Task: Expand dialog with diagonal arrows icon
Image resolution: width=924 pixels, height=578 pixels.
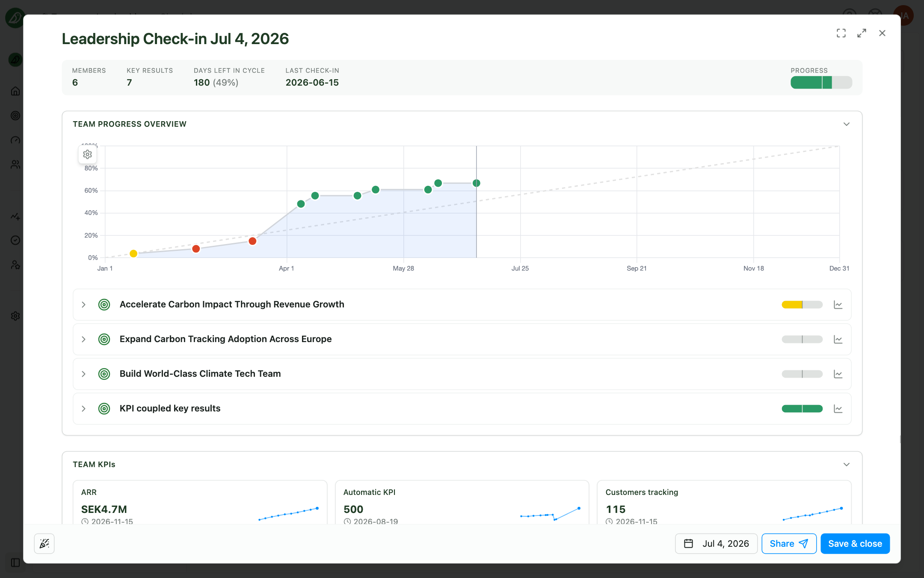Action: coord(862,33)
